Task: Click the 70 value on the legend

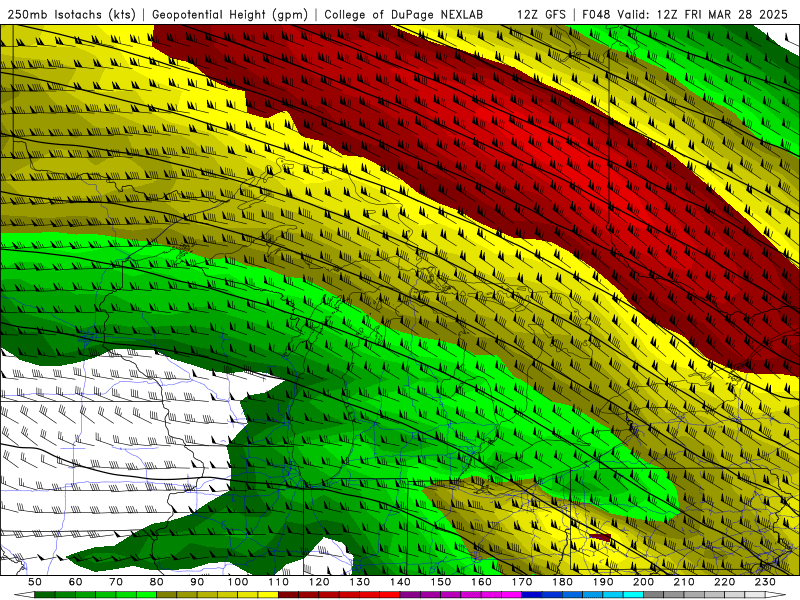Action: pyautogui.click(x=116, y=582)
